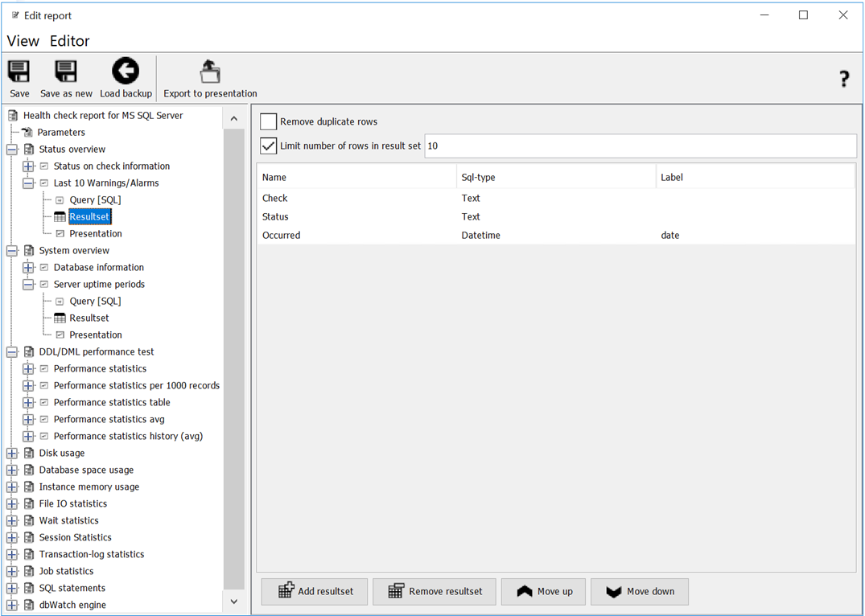Click the Move down button
865x616 pixels.
click(x=639, y=592)
